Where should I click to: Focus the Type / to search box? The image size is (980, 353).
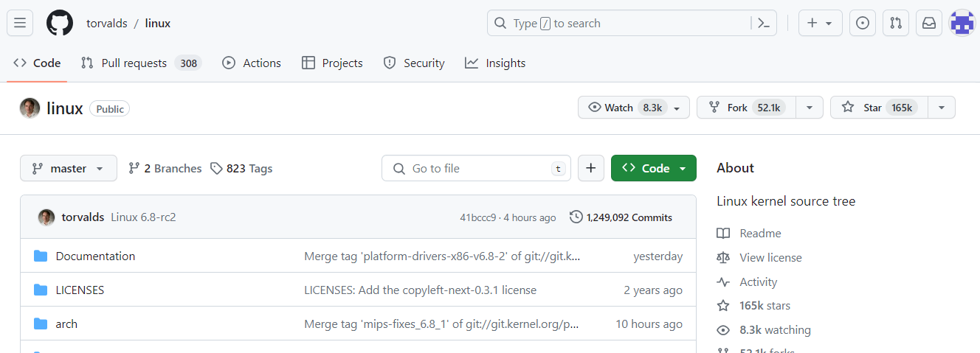click(x=632, y=23)
